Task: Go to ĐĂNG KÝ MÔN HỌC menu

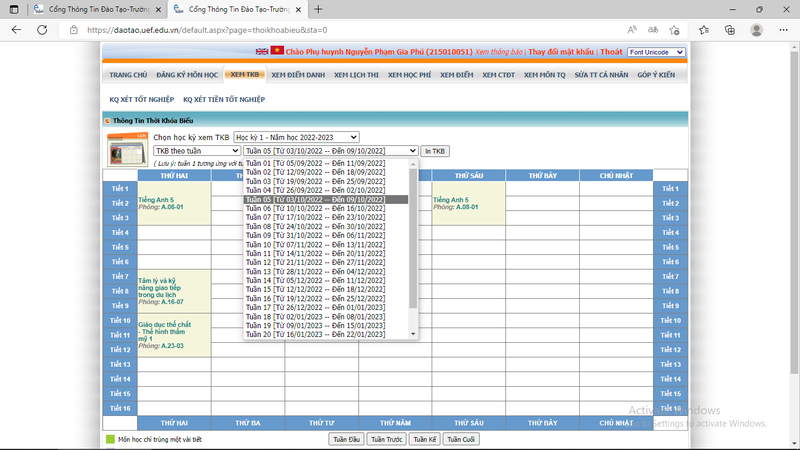Action: click(187, 75)
